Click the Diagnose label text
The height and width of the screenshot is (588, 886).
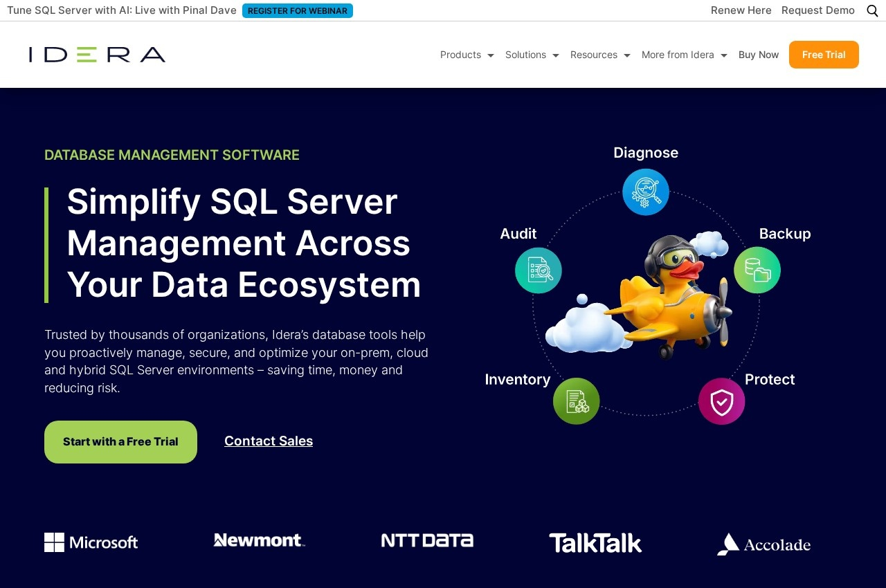coord(646,153)
